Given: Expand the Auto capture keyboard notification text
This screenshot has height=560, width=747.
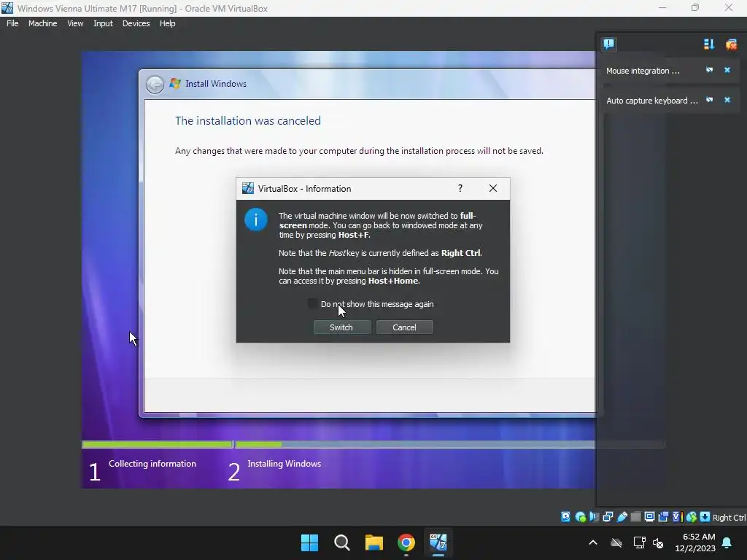Looking at the screenshot, I should pyautogui.click(x=651, y=101).
